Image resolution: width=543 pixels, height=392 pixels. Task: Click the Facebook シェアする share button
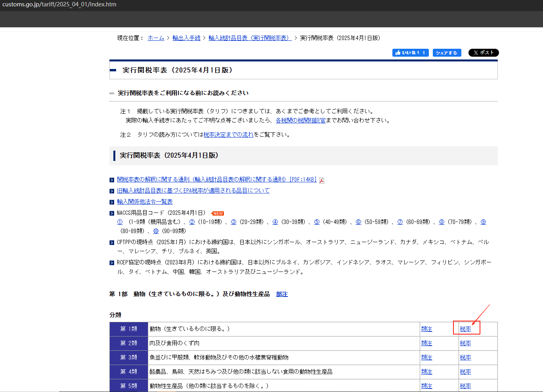point(447,53)
